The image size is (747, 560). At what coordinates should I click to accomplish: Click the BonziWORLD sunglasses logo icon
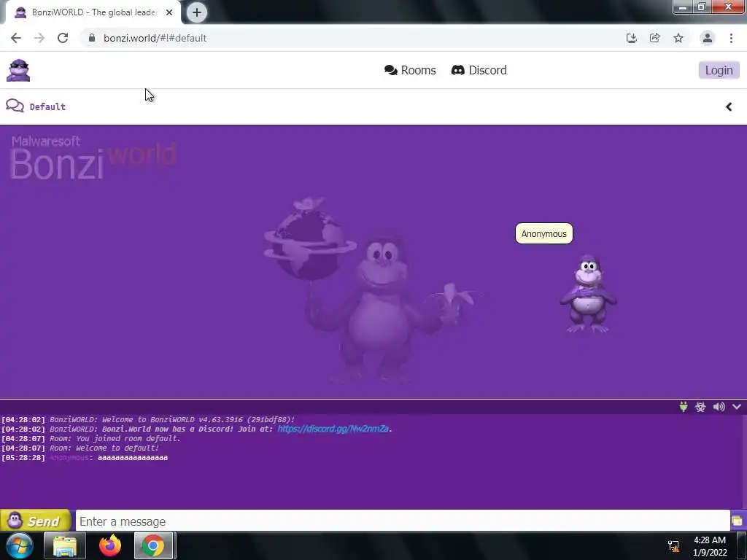pyautogui.click(x=18, y=71)
